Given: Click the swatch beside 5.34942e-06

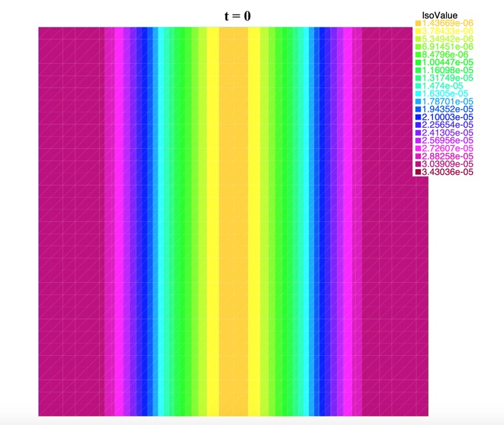Looking at the screenshot, I should point(418,39).
